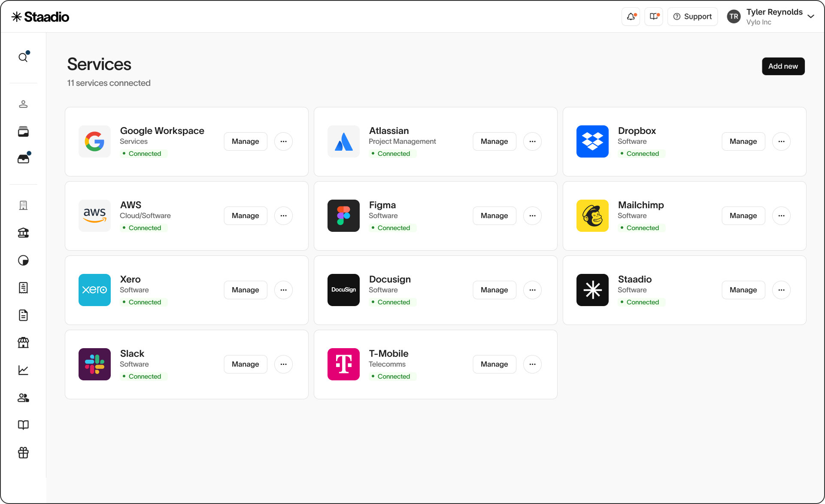Click the Services page heading

point(99,64)
